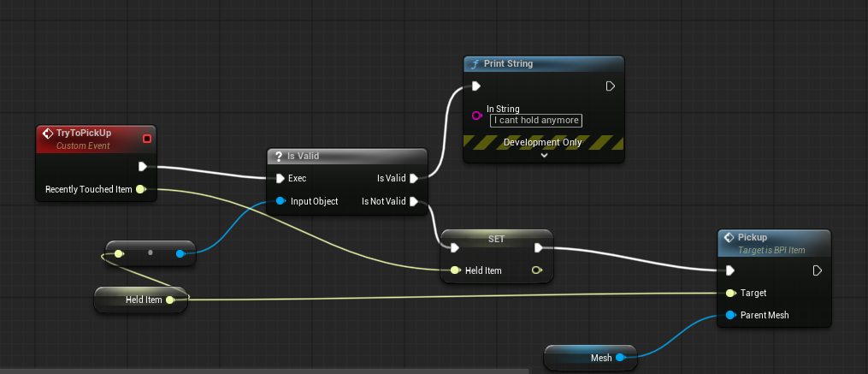Click Print String execution output pin
This screenshot has height=374, width=868.
click(x=611, y=86)
